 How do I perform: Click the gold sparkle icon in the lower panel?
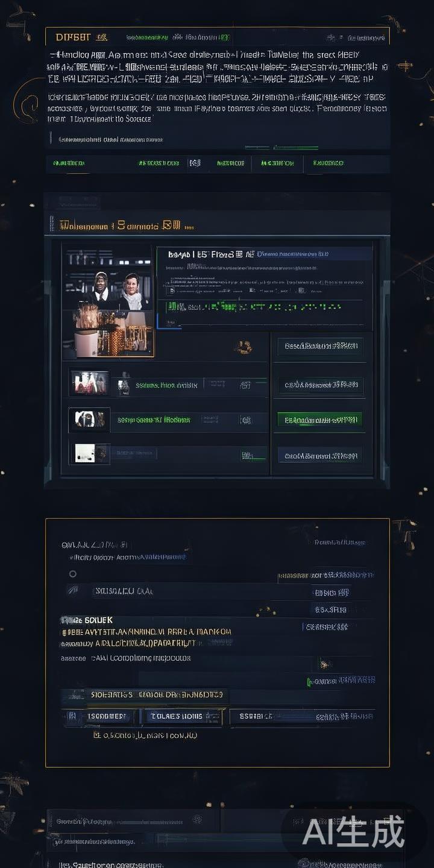point(325,664)
